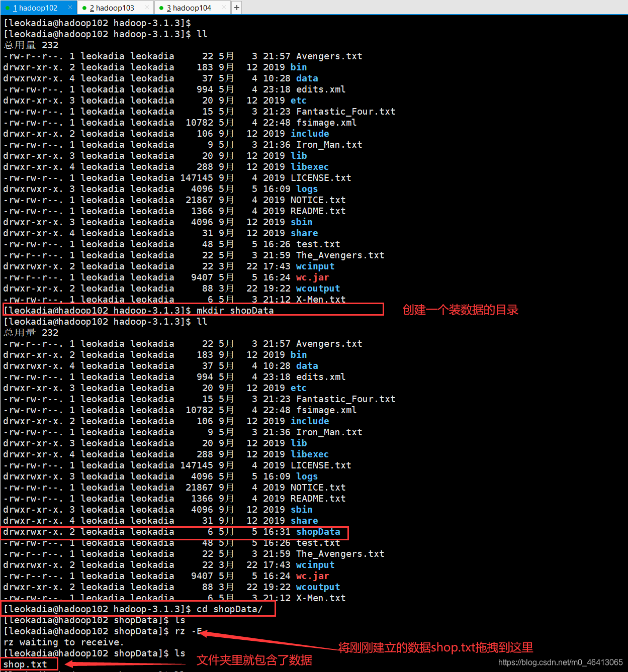Click the green status dot on hadoop104 tab
The width and height of the screenshot is (628, 672).
(161, 8)
